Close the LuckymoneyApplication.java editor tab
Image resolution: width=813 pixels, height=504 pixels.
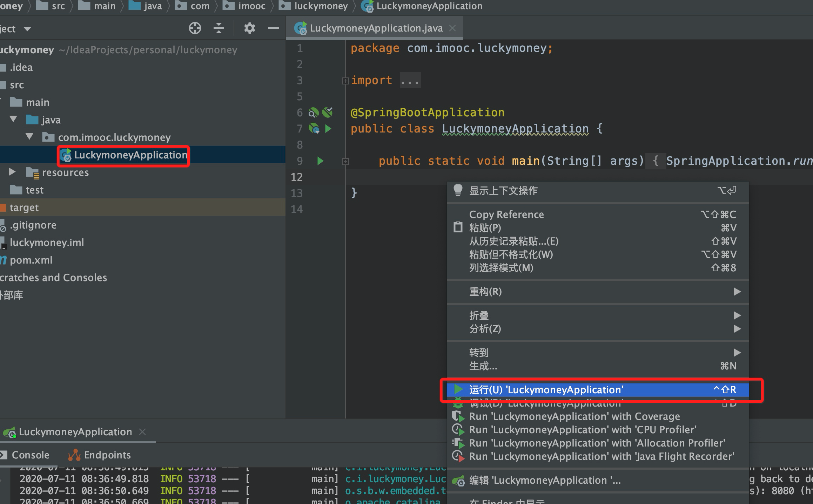453,28
